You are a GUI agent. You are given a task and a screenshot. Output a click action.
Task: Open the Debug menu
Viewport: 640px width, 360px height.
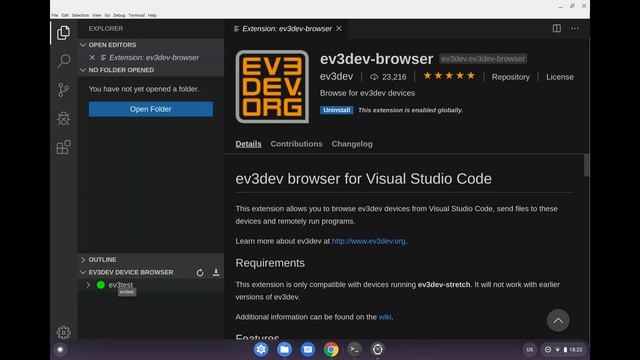pos(119,15)
